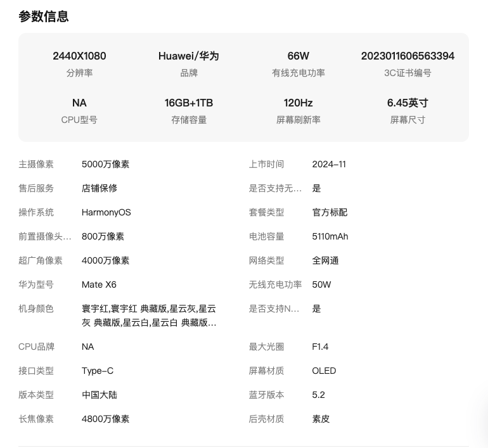The width and height of the screenshot is (488, 448).
Task: Select the 2440X1080 resolution value
Action: tap(79, 56)
